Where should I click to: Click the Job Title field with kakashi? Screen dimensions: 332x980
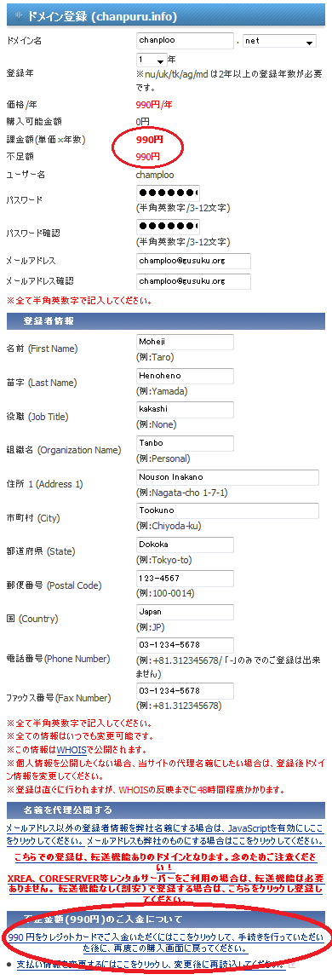[x=185, y=409]
